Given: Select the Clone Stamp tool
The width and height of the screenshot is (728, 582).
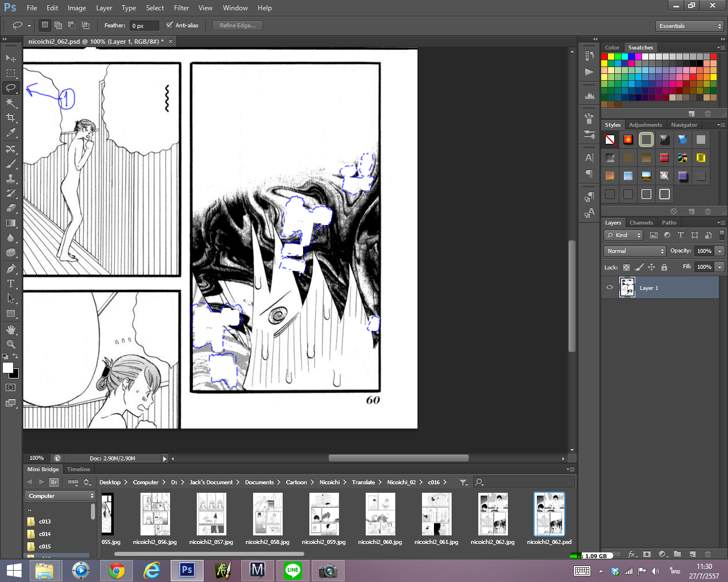Looking at the screenshot, I should click(11, 178).
